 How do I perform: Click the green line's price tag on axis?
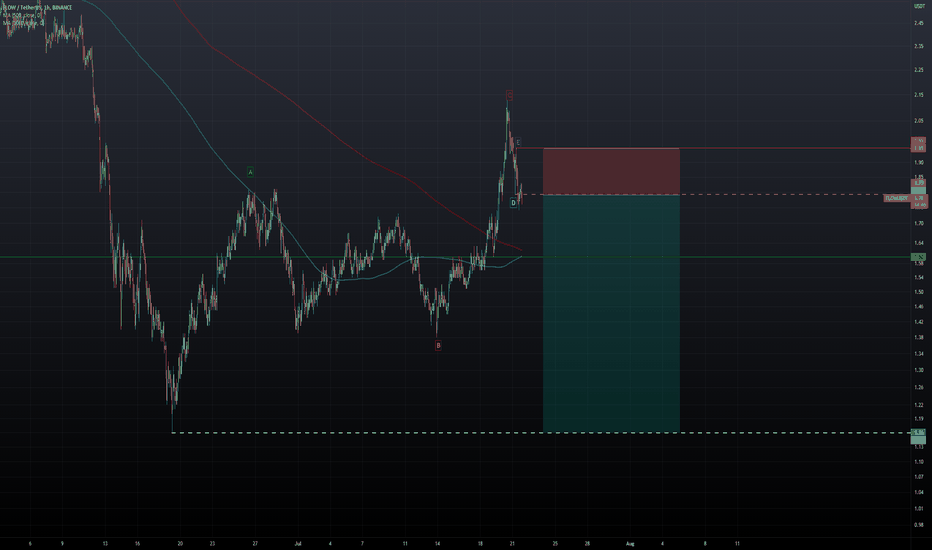tap(918, 257)
